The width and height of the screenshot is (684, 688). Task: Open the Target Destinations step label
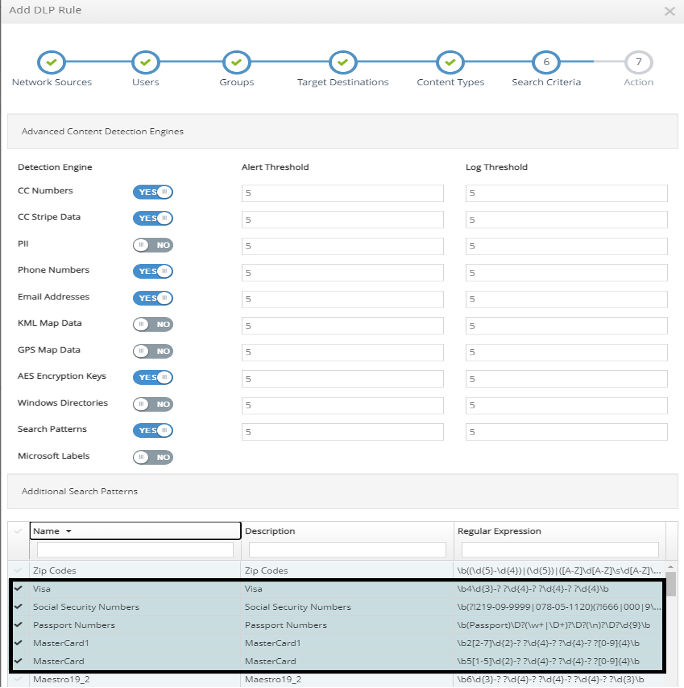(x=343, y=82)
